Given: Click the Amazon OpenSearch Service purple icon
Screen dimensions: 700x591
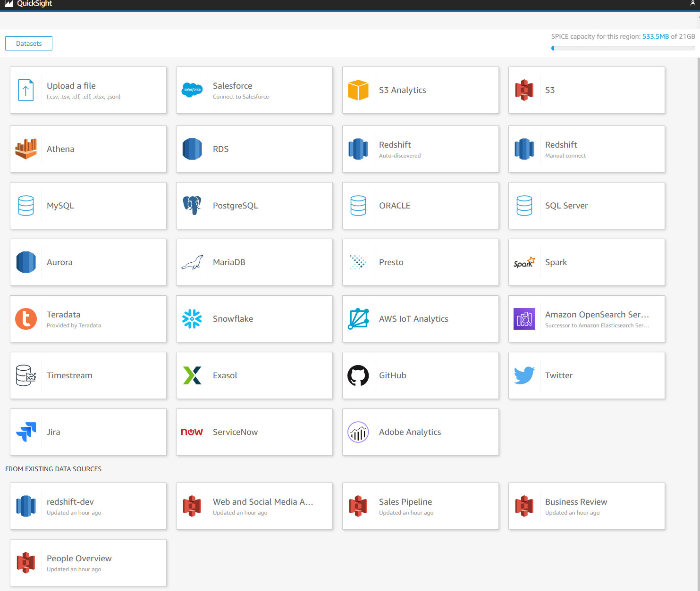Looking at the screenshot, I should [x=524, y=319].
